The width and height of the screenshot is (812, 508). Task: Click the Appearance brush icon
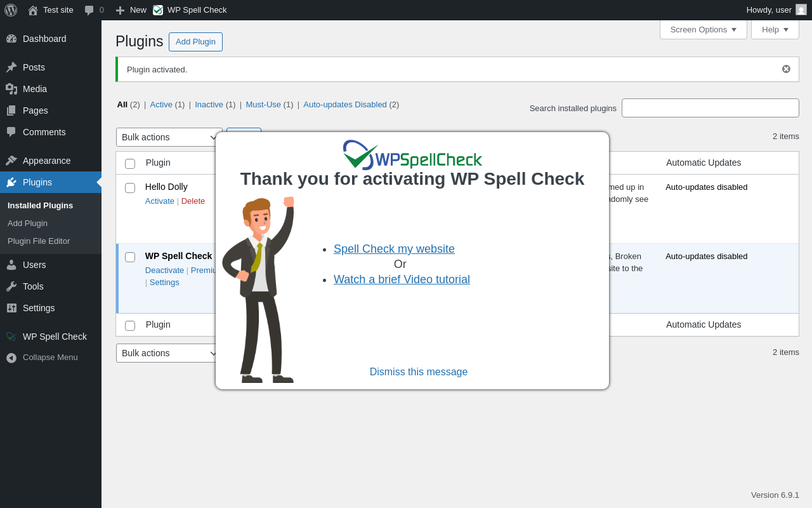[11, 161]
